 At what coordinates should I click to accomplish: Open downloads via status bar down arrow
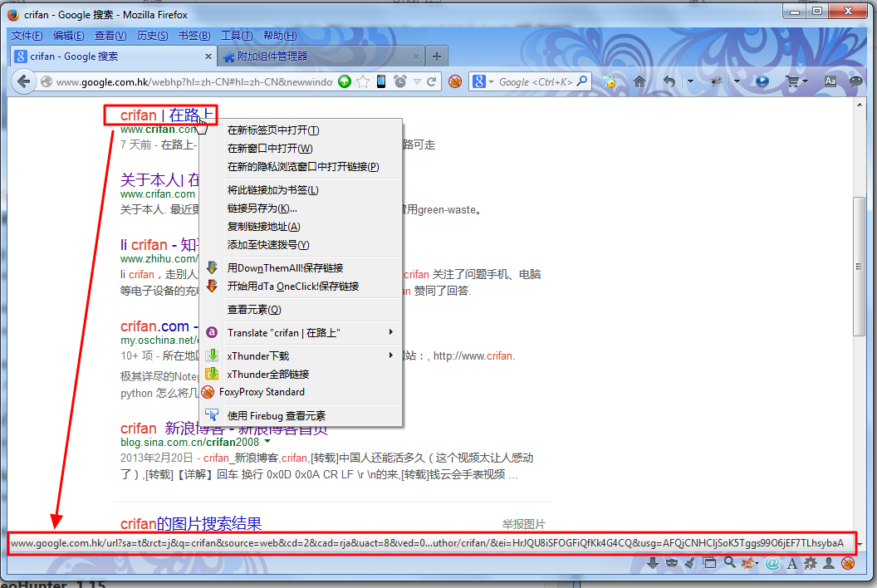point(653,563)
